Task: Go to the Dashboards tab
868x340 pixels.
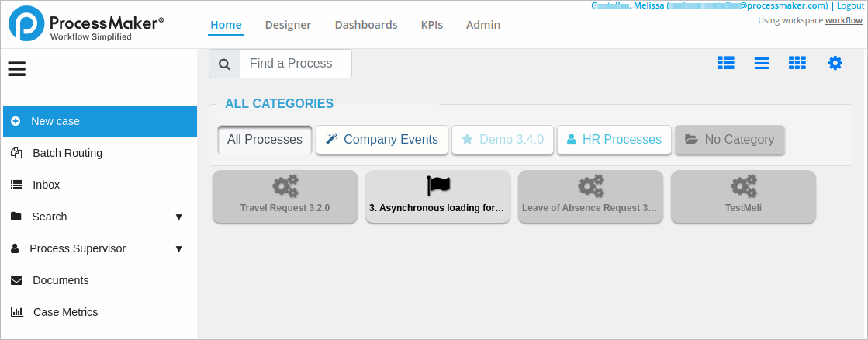Action: [366, 25]
